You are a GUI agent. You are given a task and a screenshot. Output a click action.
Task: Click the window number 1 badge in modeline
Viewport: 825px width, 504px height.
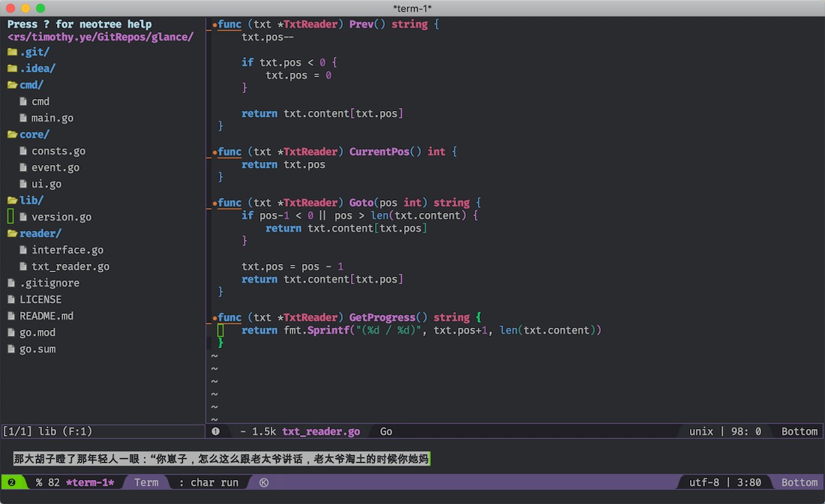(x=216, y=431)
